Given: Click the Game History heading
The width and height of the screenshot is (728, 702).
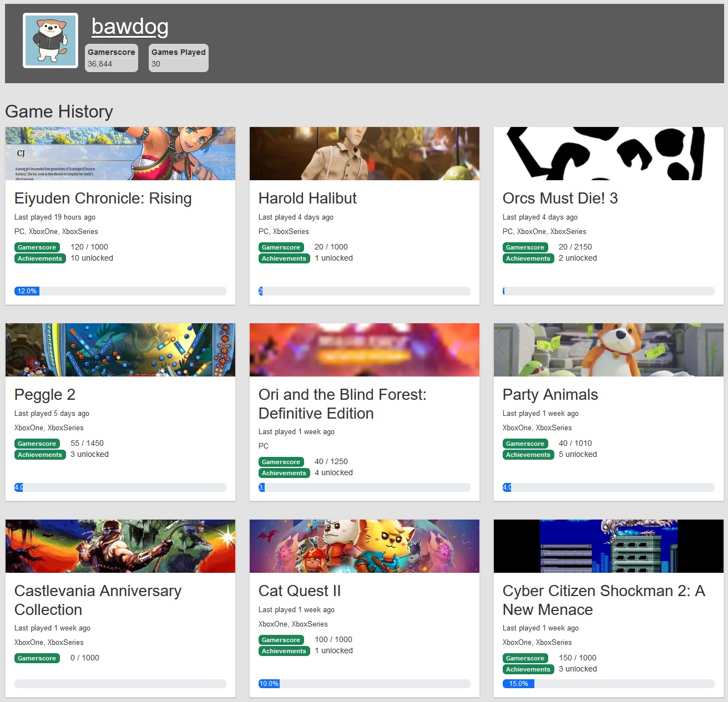Looking at the screenshot, I should [59, 111].
